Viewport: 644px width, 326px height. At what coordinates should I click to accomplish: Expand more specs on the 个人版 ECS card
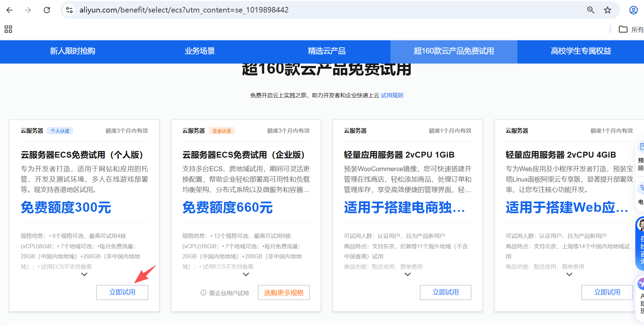pyautogui.click(x=84, y=274)
